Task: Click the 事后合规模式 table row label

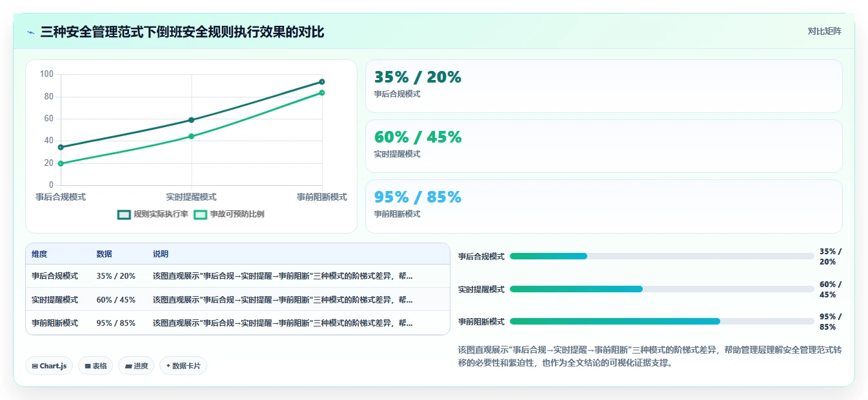Action: 55,276
